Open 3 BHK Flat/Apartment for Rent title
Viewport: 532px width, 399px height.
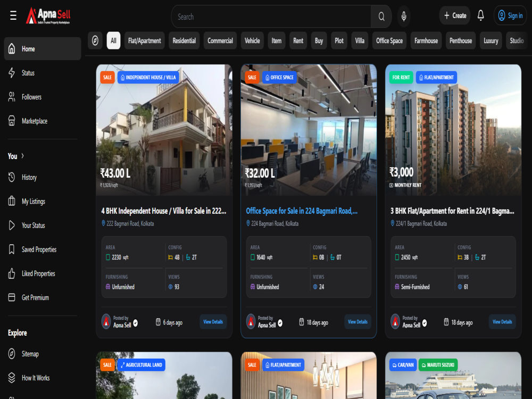[452, 211]
